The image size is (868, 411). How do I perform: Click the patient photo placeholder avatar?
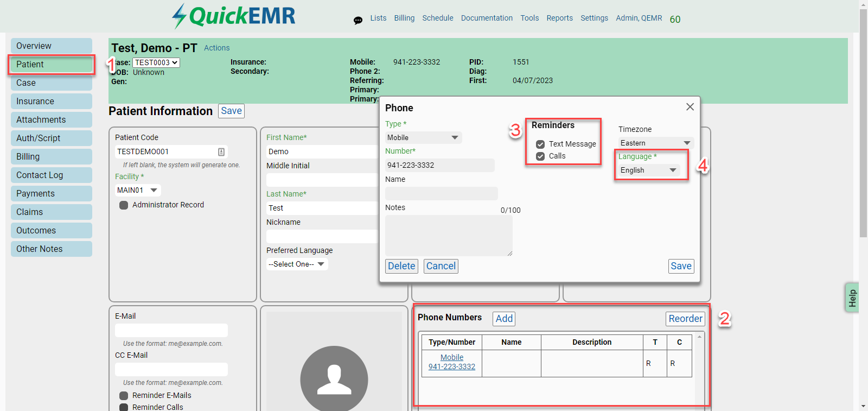[334, 378]
